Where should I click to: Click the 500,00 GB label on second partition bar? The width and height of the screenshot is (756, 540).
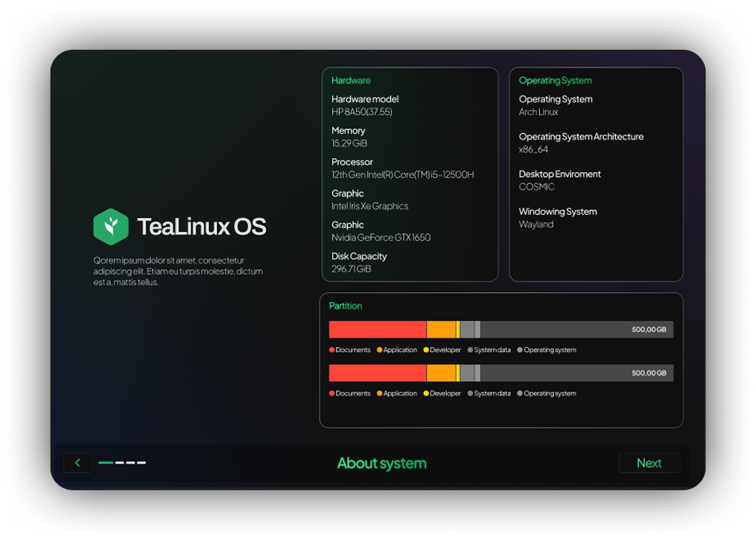point(649,373)
